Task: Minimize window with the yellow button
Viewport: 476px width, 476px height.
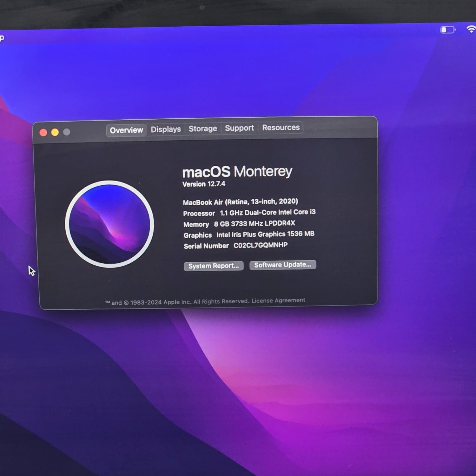Action: tap(55, 132)
